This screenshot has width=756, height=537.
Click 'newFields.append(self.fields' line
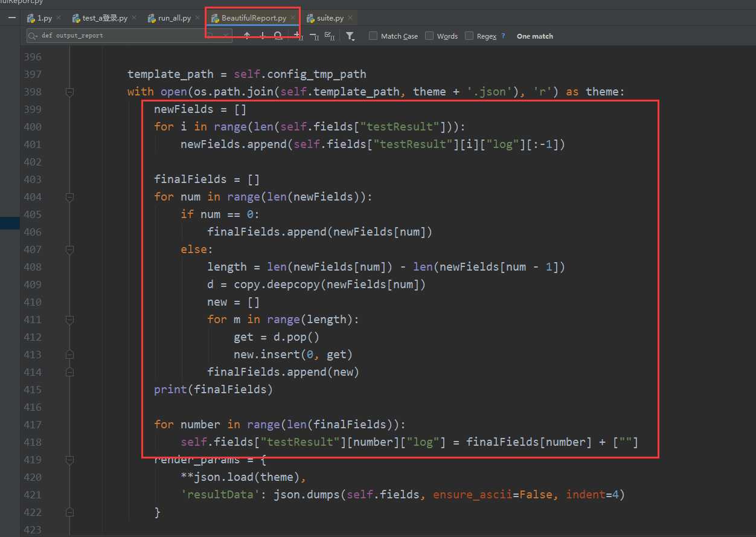(x=373, y=144)
